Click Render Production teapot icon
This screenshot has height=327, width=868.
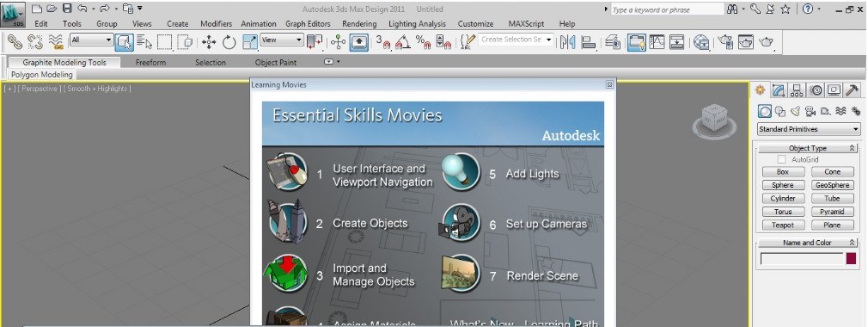(x=766, y=42)
